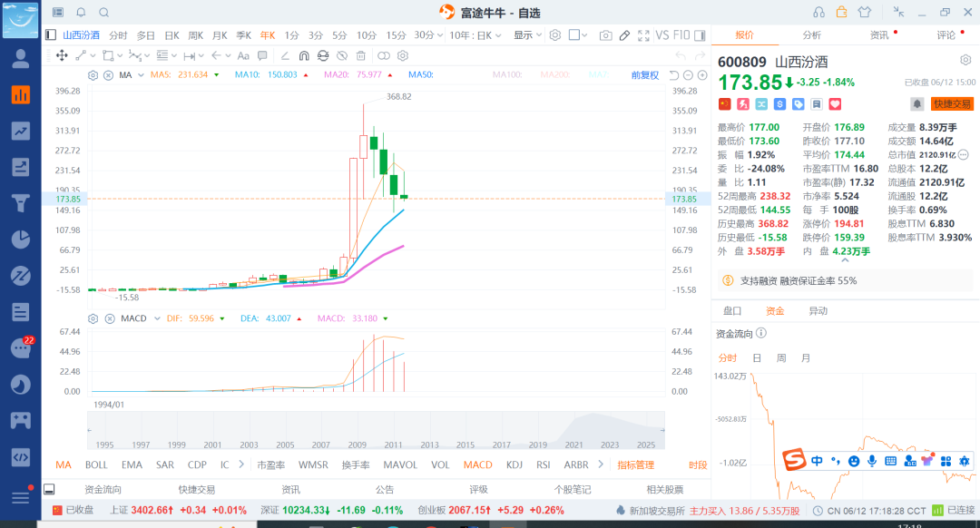Screen dimensions: 980x528
Task: Click the timeline slider left arrow handle
Action: (89, 430)
